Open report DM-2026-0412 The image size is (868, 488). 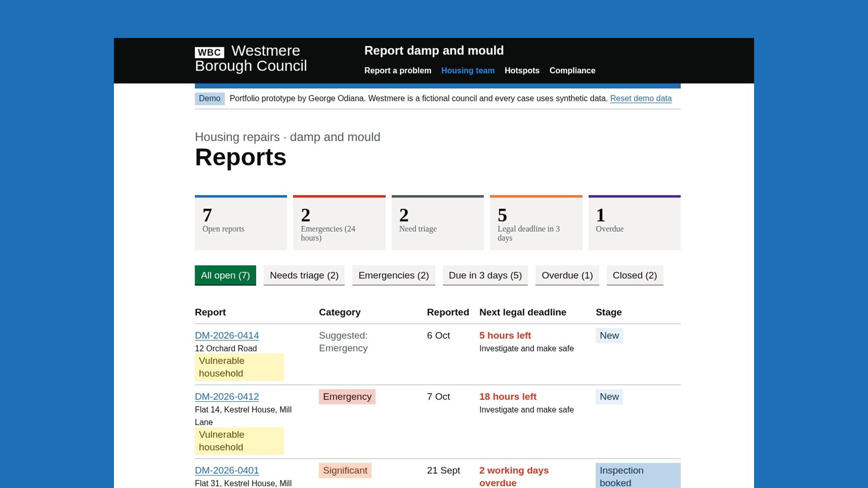227,397
